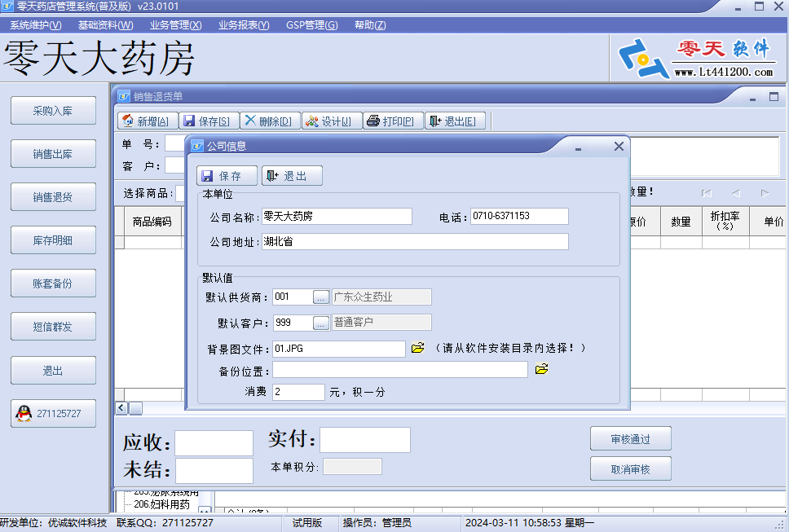Viewport: 789px width, 532px height.
Task: Click the empty 备份位置 field
Action: click(x=400, y=370)
